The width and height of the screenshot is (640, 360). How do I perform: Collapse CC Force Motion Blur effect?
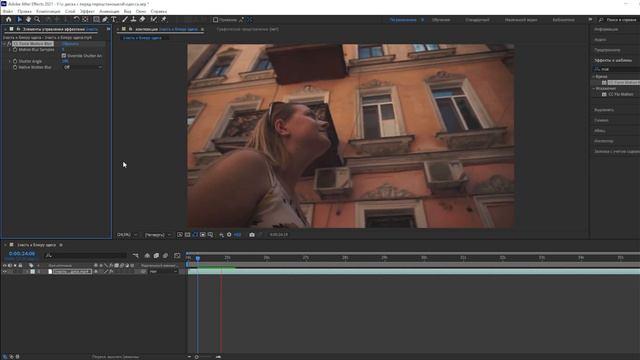point(4,44)
